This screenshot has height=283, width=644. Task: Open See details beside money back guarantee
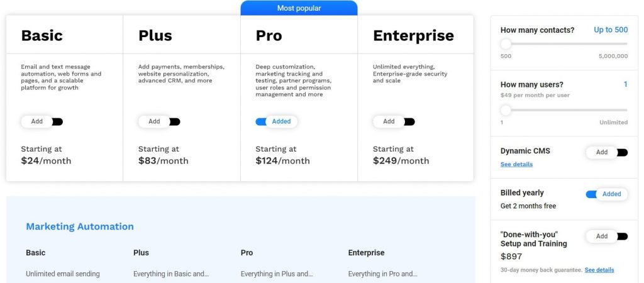pyautogui.click(x=599, y=270)
